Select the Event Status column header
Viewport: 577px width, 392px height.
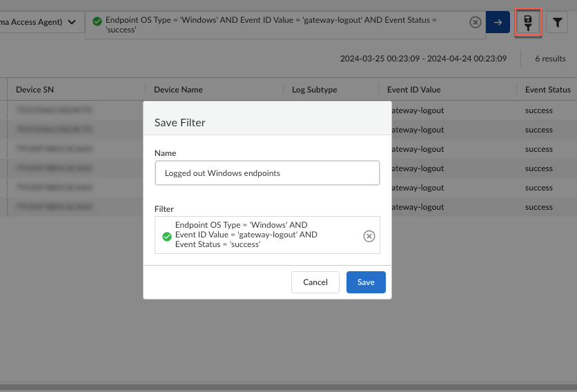[x=547, y=90]
